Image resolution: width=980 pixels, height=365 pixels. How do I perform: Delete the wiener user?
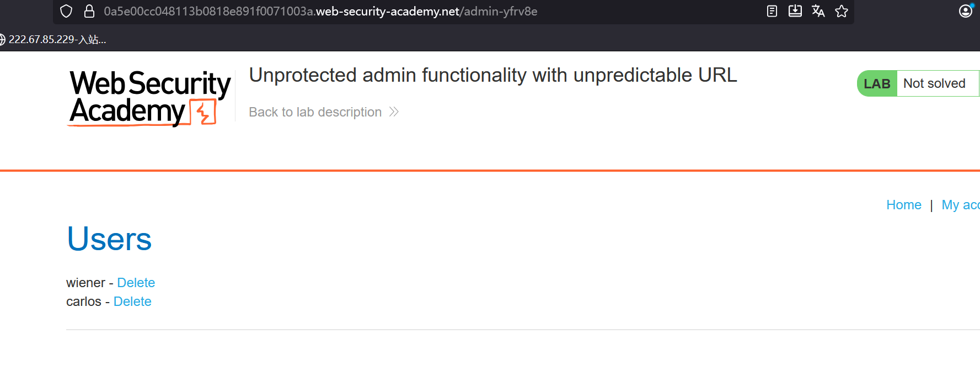[136, 283]
